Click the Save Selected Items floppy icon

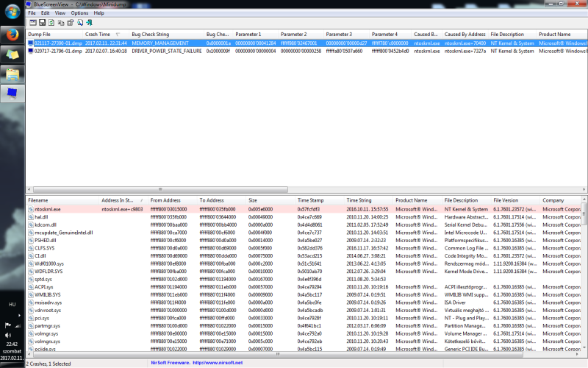click(x=43, y=23)
